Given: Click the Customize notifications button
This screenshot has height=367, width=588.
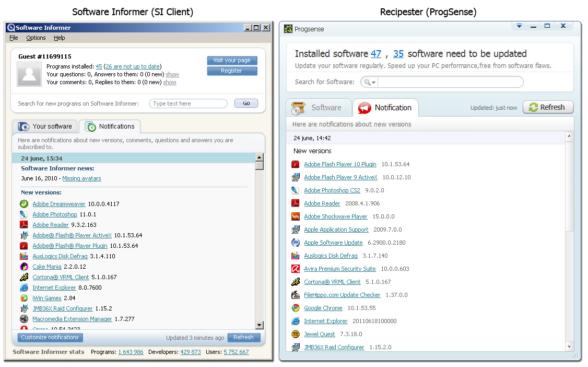Looking at the screenshot, I should coord(50,337).
